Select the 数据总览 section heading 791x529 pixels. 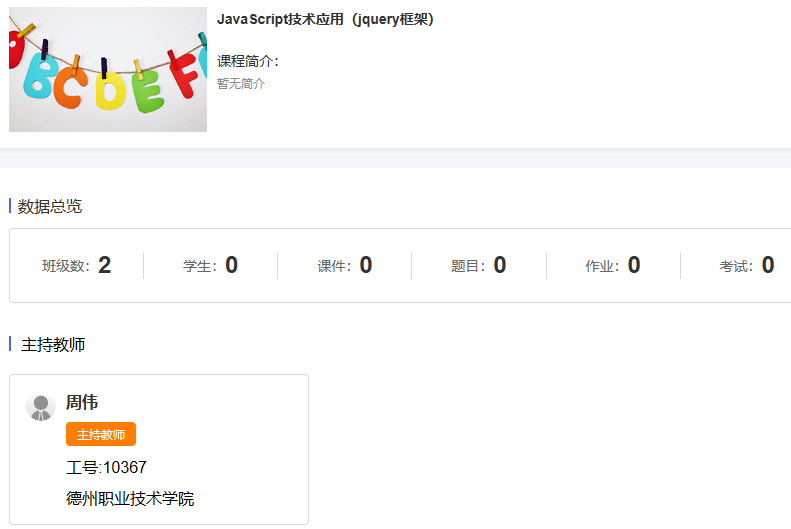pos(49,206)
